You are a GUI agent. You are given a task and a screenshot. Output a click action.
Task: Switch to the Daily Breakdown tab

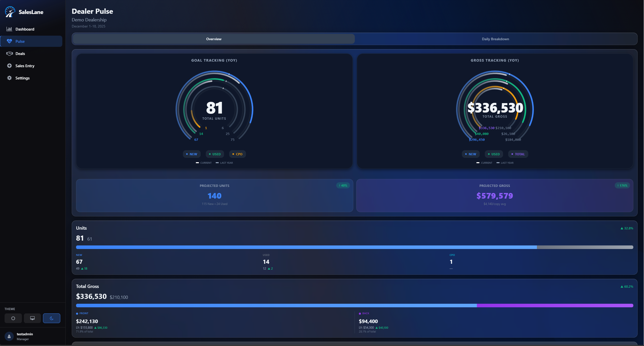coord(495,39)
